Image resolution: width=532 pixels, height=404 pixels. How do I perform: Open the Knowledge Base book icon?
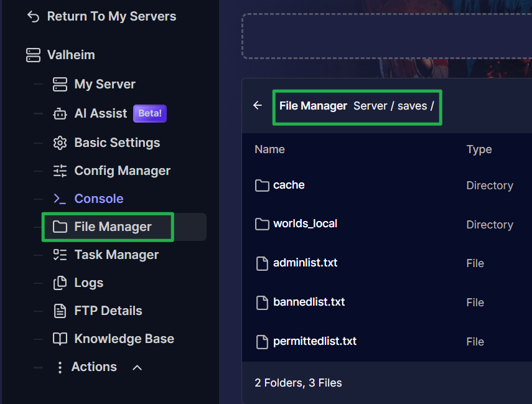60,339
